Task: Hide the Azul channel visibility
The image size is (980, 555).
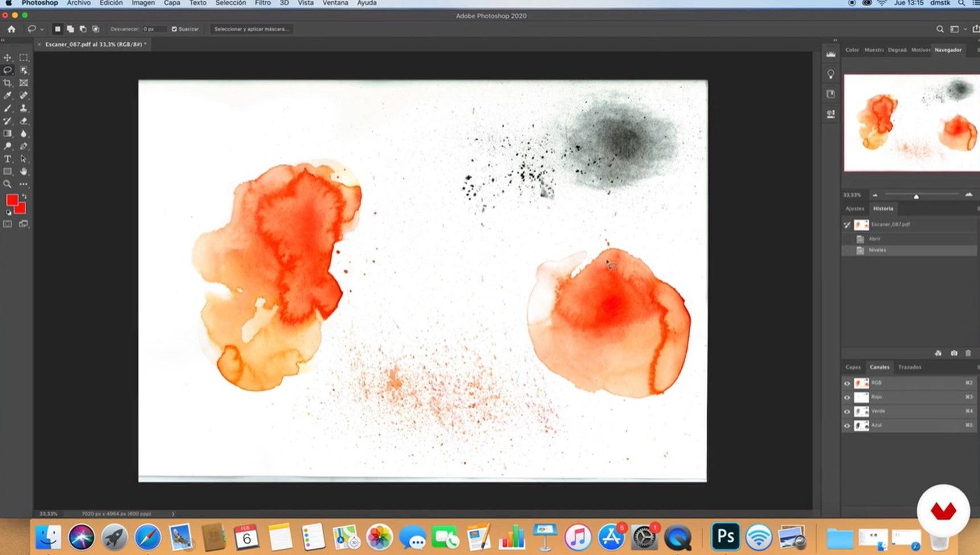Action: tap(847, 425)
